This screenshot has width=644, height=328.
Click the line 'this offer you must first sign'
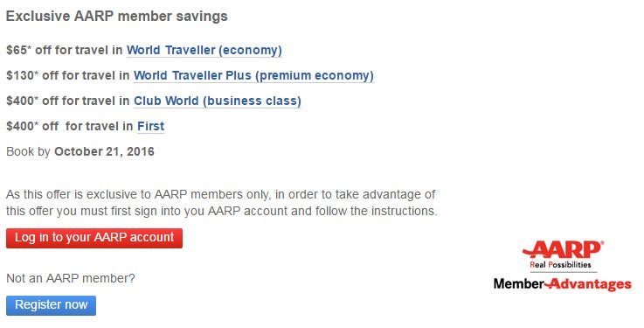pos(221,211)
